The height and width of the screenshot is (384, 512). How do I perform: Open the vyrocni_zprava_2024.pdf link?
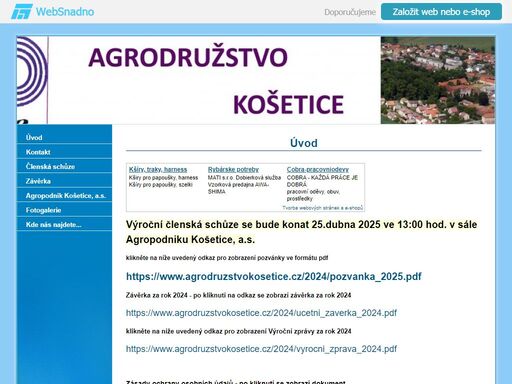(261, 349)
